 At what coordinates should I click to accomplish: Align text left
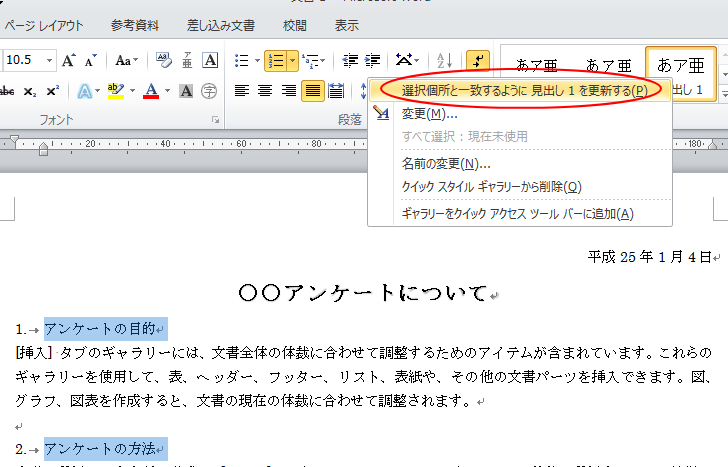[241, 91]
